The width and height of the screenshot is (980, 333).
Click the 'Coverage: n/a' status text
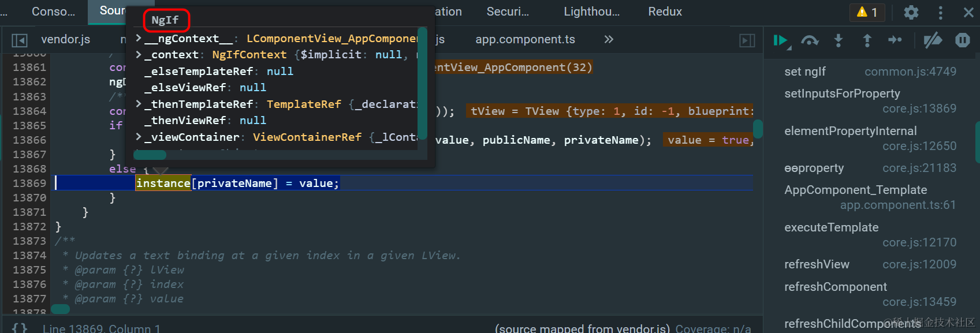point(713,328)
